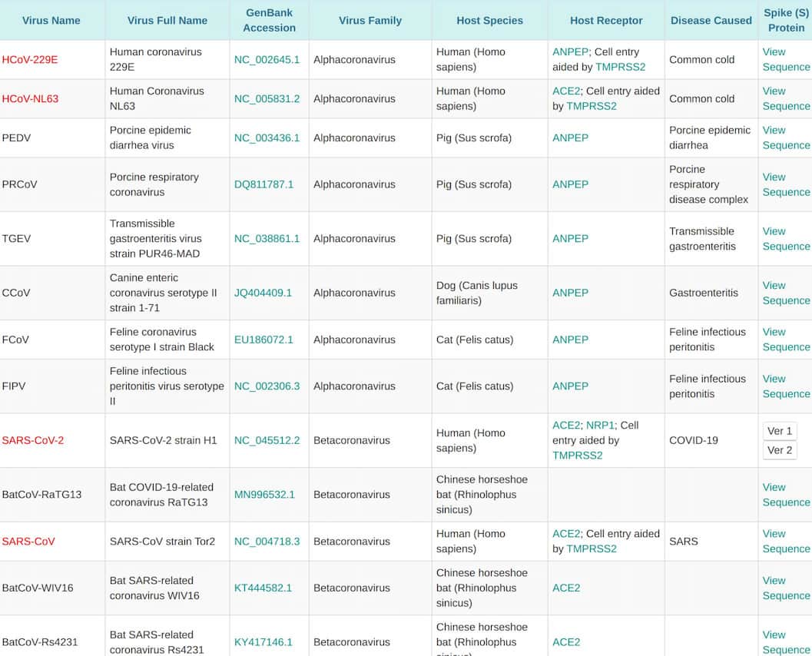View Sequence for HCoV-229E spike protein
This screenshot has height=656, width=812.
pyautogui.click(x=785, y=60)
